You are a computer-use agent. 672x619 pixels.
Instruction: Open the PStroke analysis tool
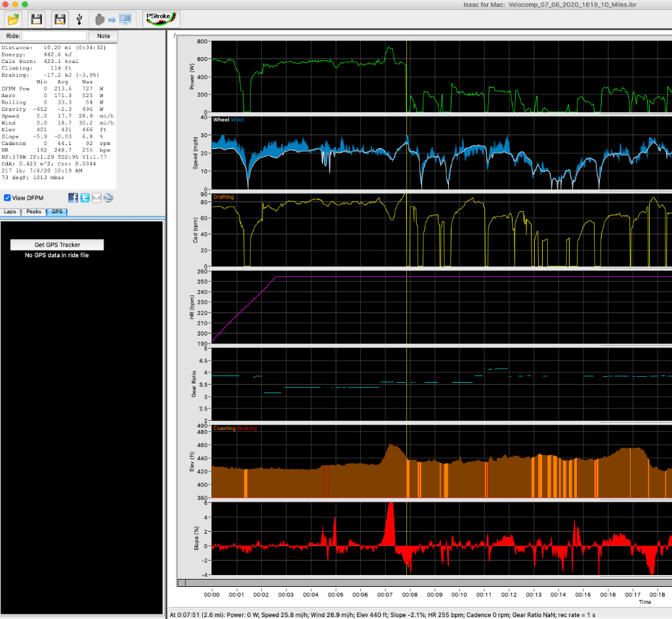[161, 19]
